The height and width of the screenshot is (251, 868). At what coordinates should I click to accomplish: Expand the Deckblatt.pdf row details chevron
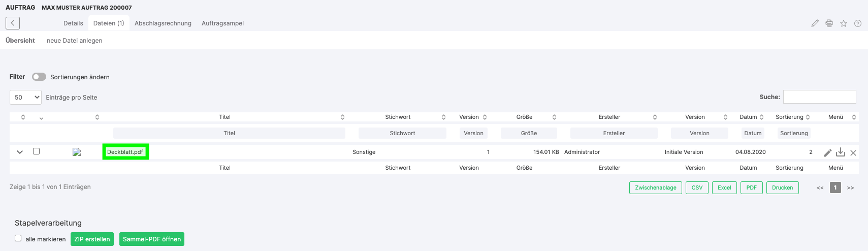coord(20,152)
